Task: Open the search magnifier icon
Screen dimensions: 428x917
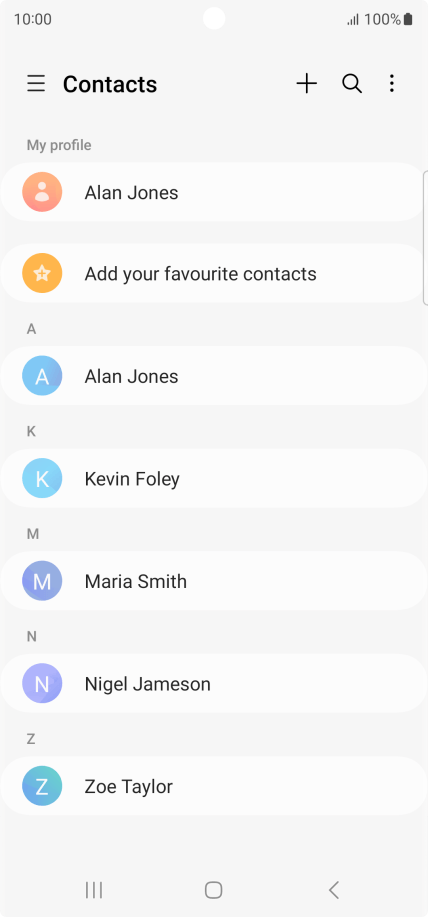Action: [352, 84]
